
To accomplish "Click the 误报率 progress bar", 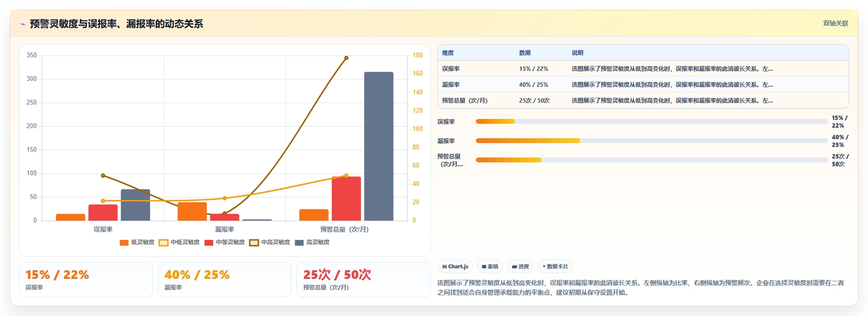I will click(x=651, y=121).
